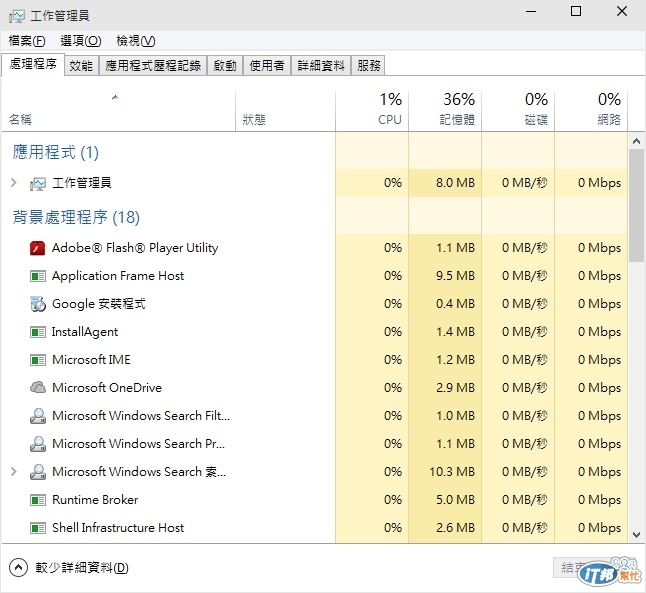646x593 pixels.
Task: Click the Shell Infrastructure Host icon
Action: point(38,528)
